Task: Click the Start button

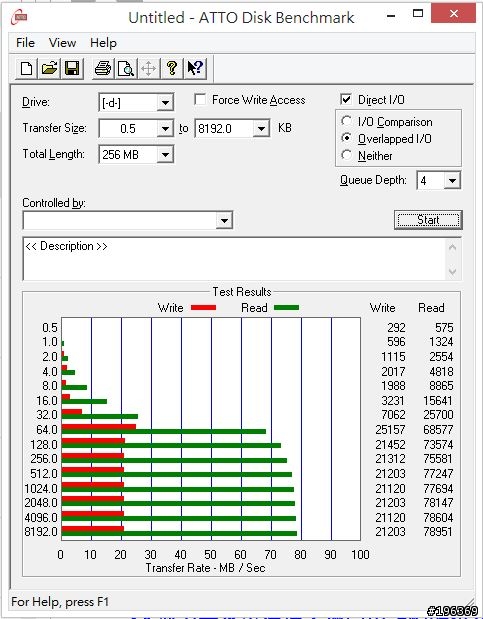Action: (428, 220)
